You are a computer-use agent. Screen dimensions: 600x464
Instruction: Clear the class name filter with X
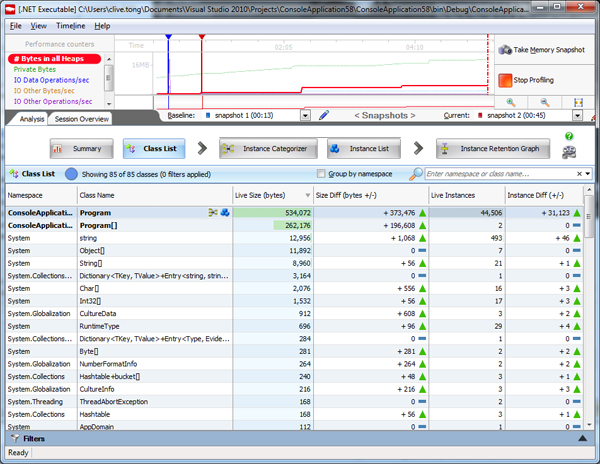coord(579,174)
